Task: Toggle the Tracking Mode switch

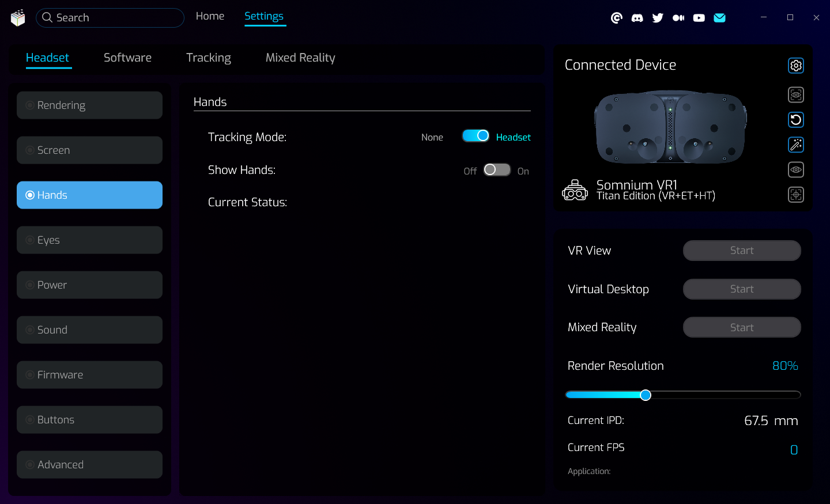Action: pyautogui.click(x=476, y=136)
